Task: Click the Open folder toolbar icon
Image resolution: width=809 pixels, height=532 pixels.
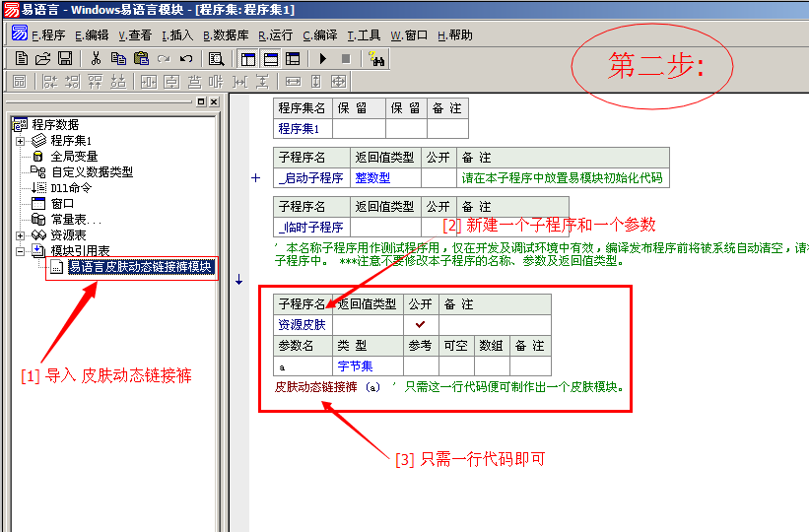Action: coord(42,59)
